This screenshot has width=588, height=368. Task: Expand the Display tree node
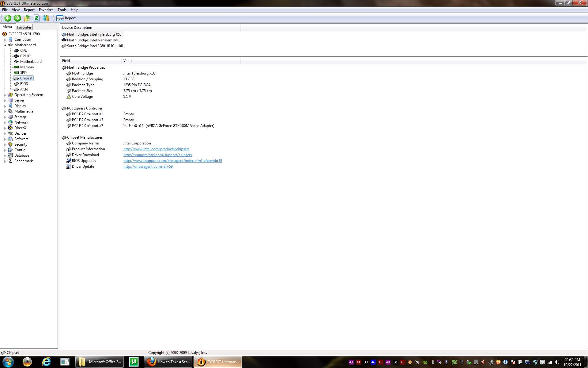pyautogui.click(x=5, y=106)
